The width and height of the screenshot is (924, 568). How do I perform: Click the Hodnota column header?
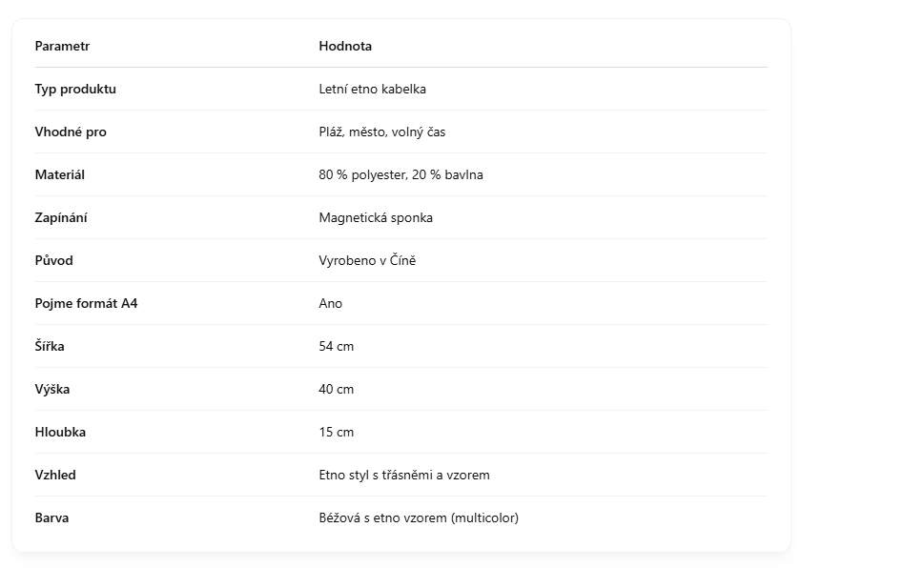tap(345, 46)
